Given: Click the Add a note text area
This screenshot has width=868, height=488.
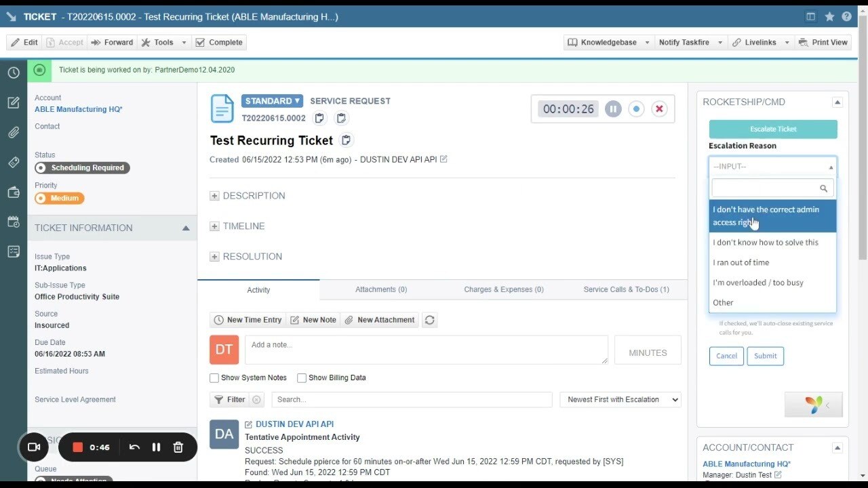Looking at the screenshot, I should tap(427, 350).
